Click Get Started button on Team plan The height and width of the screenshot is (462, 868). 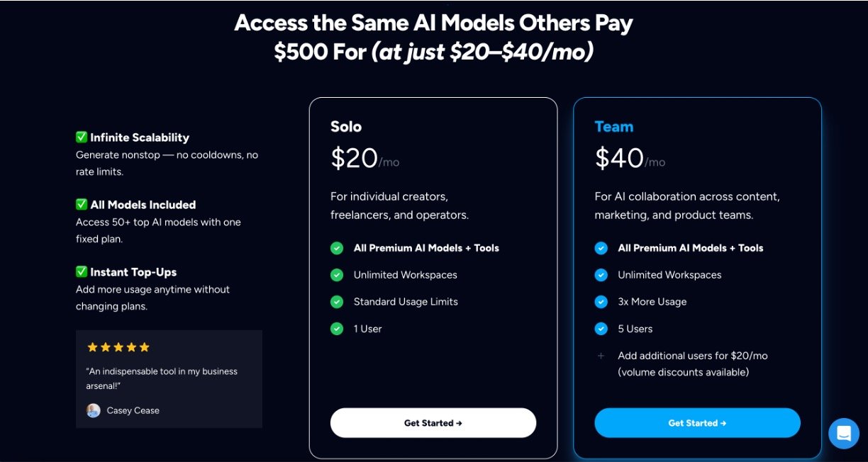coord(697,423)
